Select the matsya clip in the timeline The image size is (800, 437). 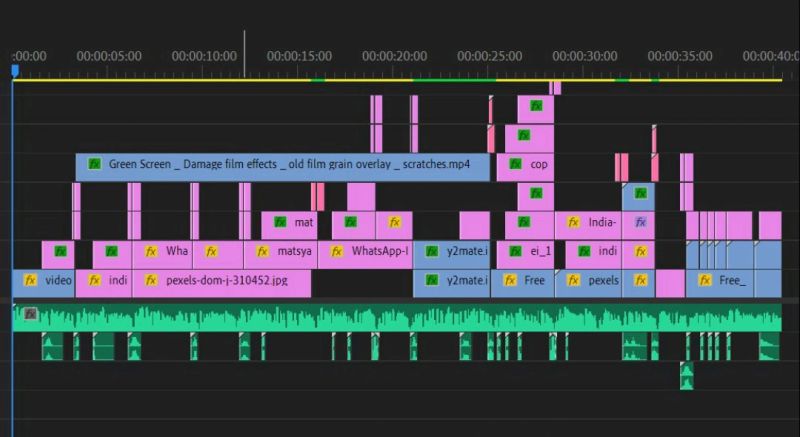point(292,252)
